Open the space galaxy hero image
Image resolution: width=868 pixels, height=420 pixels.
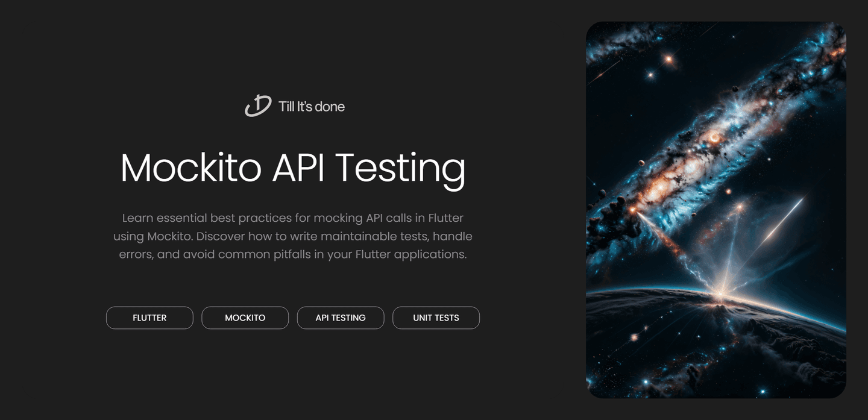point(715,210)
